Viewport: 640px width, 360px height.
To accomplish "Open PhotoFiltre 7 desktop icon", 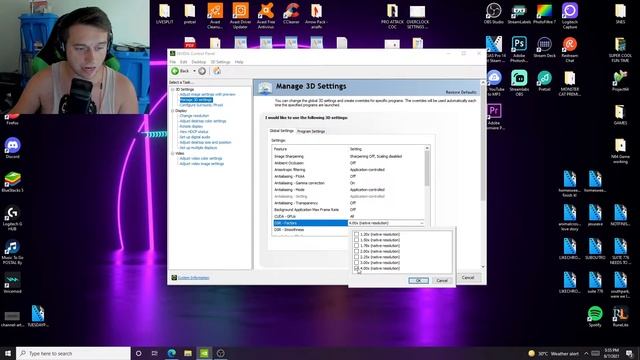I will 544,14.
